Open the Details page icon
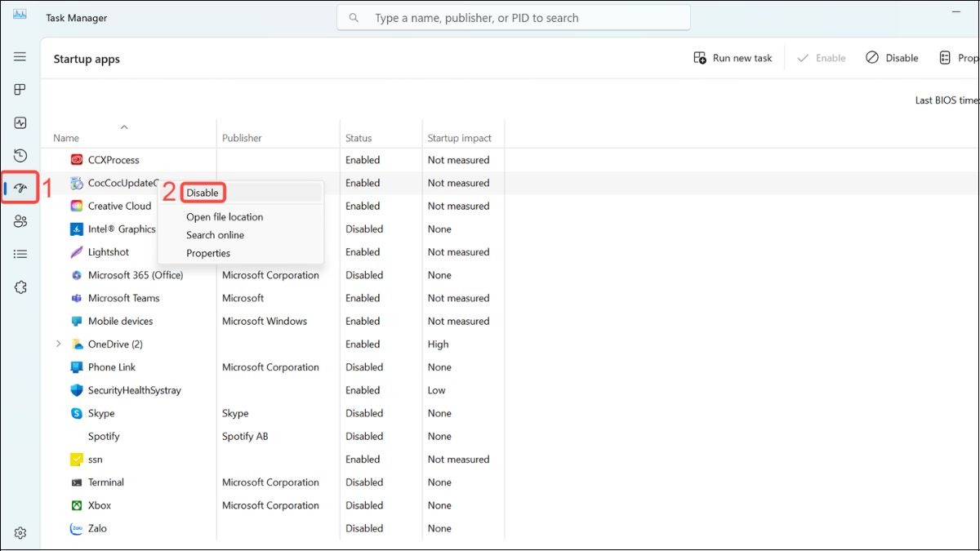The image size is (980, 551). tap(20, 255)
